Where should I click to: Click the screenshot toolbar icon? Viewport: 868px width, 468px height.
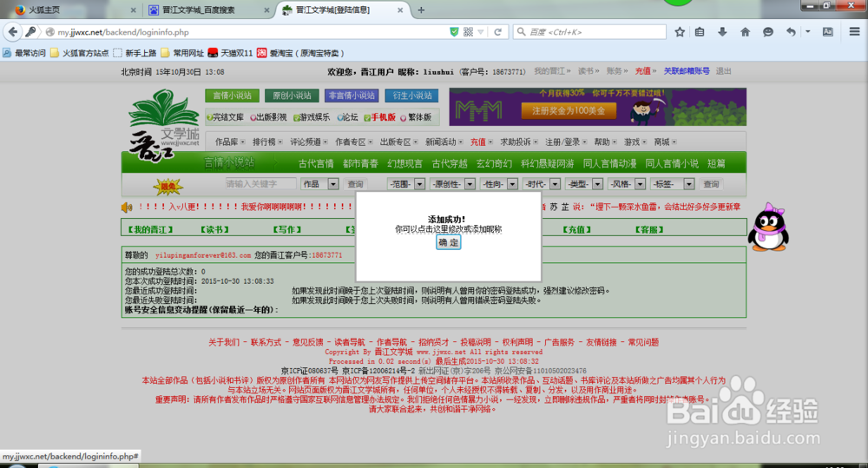[x=827, y=32]
